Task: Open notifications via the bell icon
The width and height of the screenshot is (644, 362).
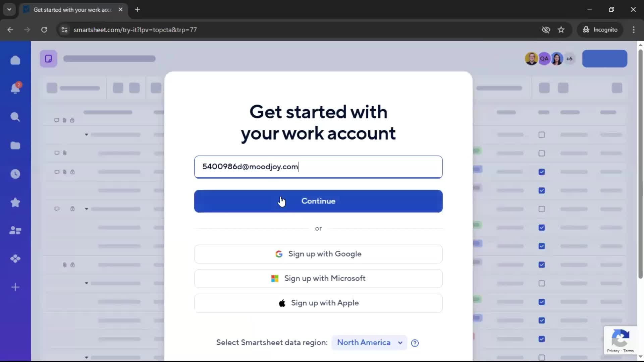Action: pos(15,88)
